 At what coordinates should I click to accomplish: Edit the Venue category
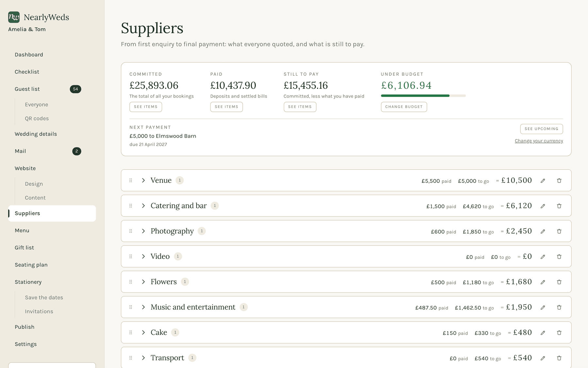click(x=543, y=181)
